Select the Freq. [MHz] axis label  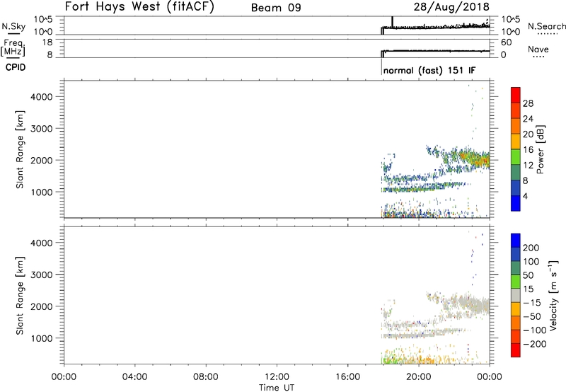(x=13, y=47)
